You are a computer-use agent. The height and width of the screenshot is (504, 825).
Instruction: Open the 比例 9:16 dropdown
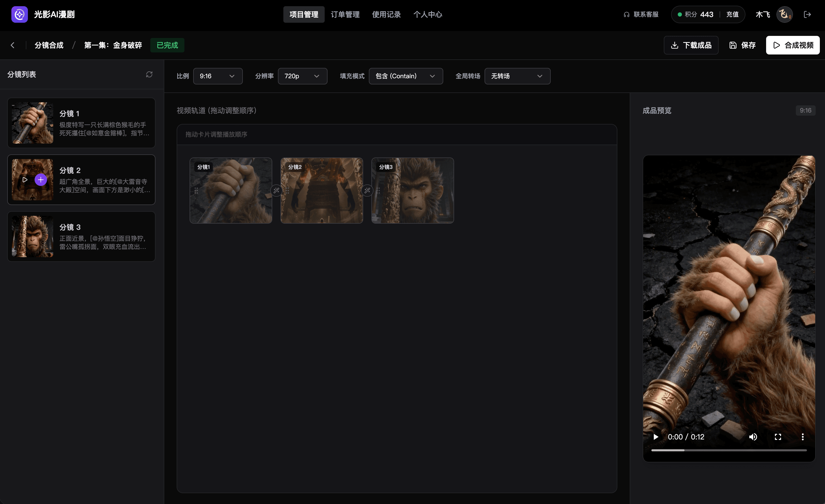pos(218,76)
